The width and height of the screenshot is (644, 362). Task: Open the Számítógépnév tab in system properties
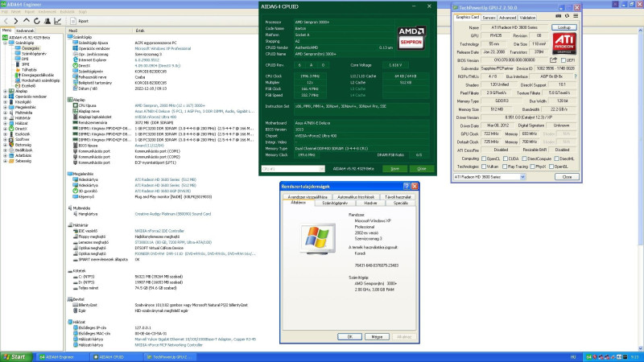pos(335,203)
